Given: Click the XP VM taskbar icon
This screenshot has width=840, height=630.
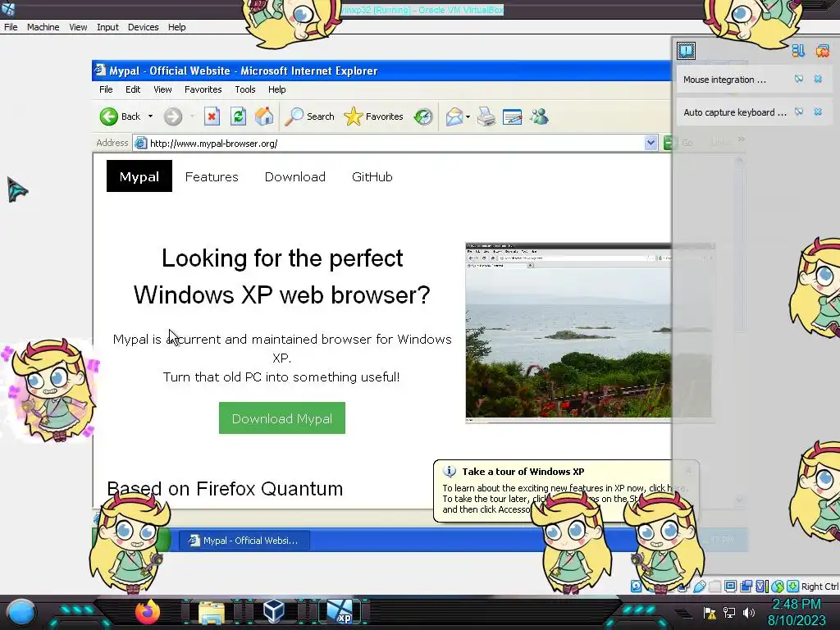Looking at the screenshot, I should click(x=340, y=612).
